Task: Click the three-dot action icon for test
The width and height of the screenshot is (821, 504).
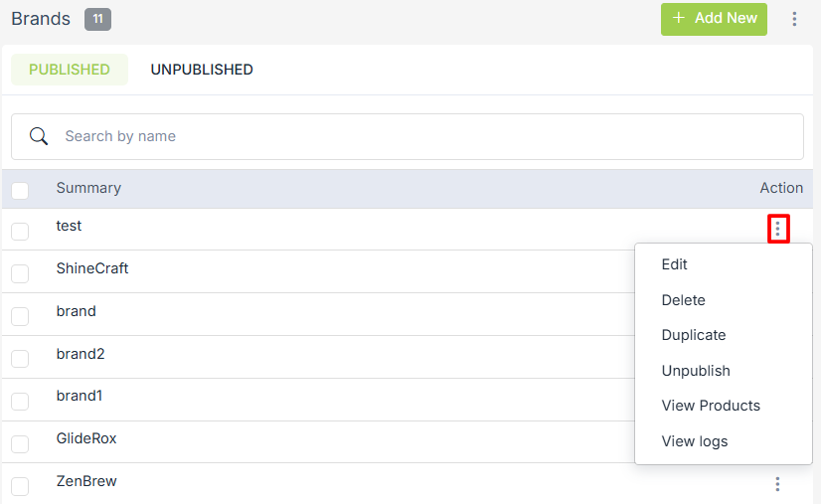Action: click(778, 230)
